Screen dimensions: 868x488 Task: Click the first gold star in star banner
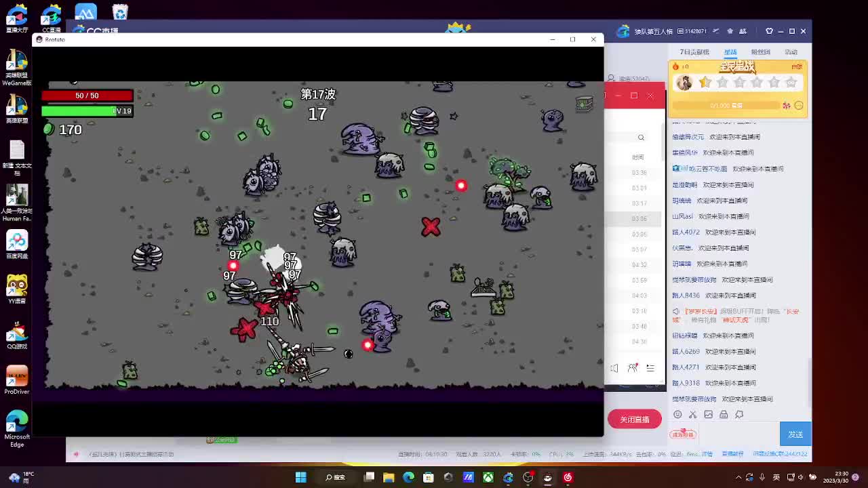pos(705,83)
